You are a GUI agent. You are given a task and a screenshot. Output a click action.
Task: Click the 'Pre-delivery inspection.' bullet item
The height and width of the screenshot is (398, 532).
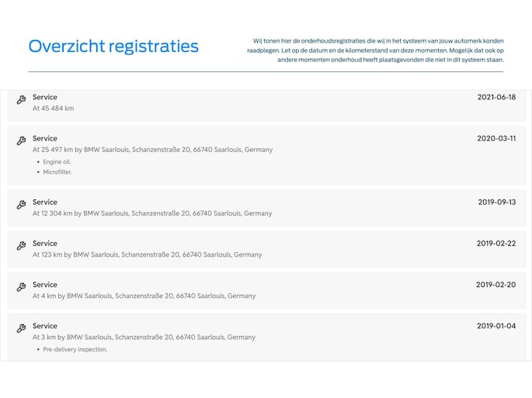point(75,350)
